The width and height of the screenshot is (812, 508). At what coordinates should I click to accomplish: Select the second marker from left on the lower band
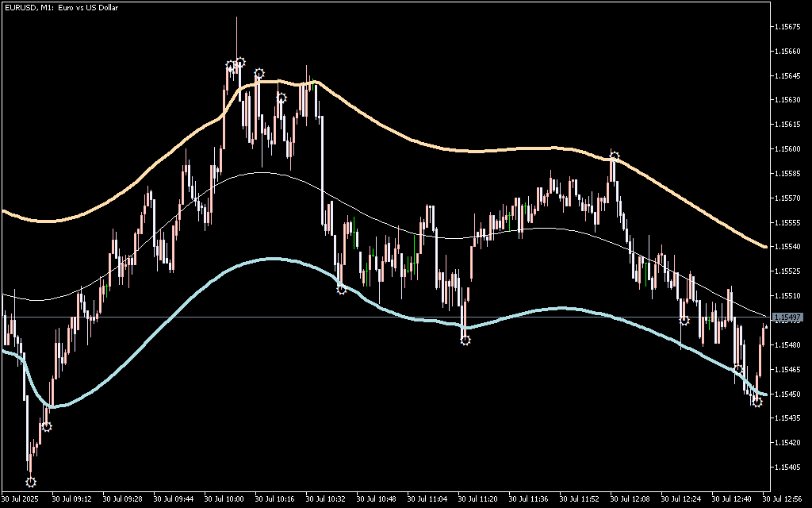tap(47, 426)
